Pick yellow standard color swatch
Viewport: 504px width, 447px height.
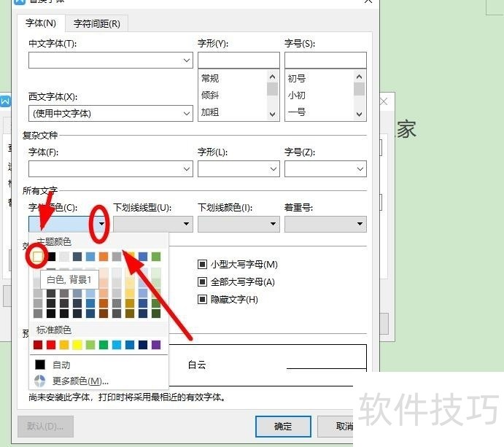[x=77, y=345]
